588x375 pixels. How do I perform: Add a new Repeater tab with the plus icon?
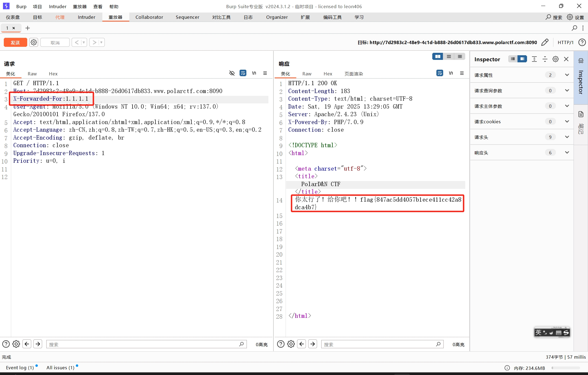(x=27, y=28)
